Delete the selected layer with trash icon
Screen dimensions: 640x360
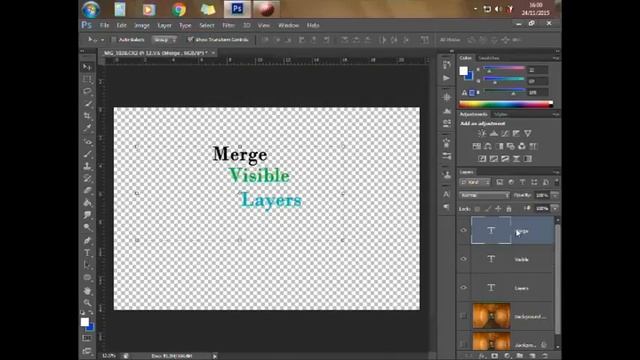[545, 356]
